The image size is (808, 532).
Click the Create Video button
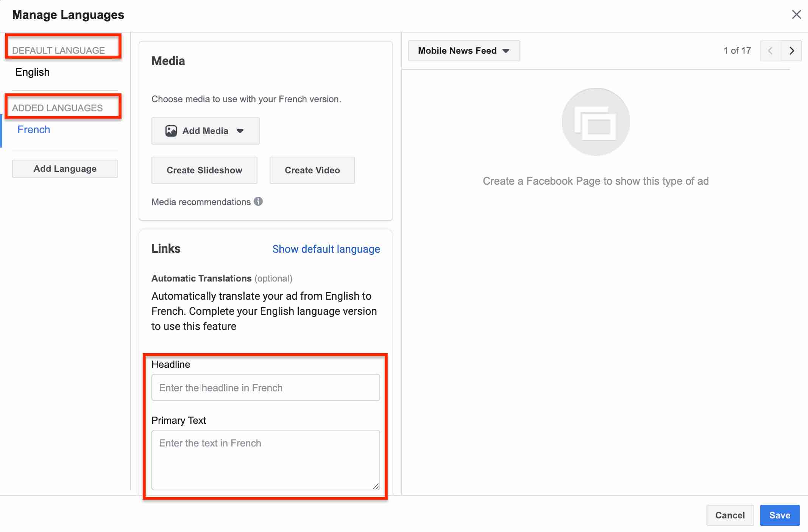coord(312,170)
